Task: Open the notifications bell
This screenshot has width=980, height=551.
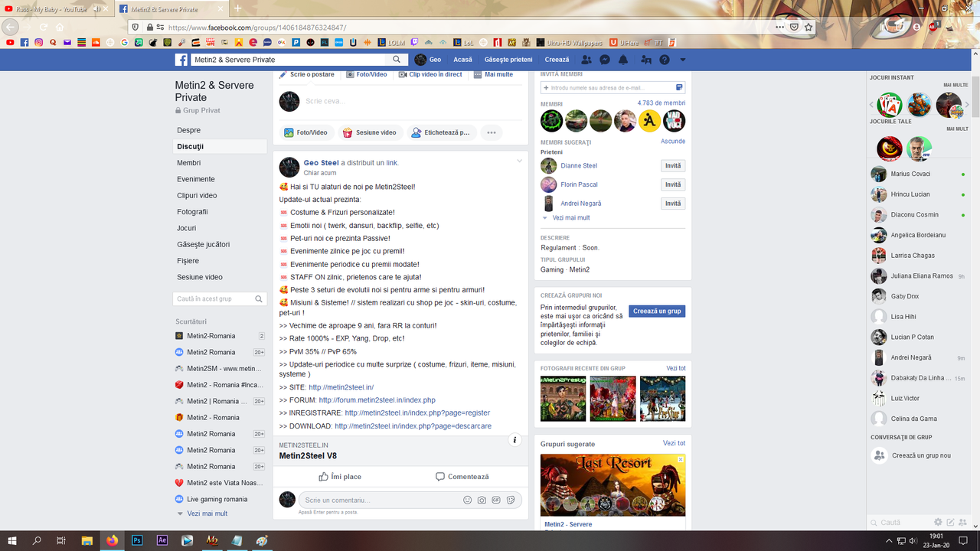Action: 623,60
